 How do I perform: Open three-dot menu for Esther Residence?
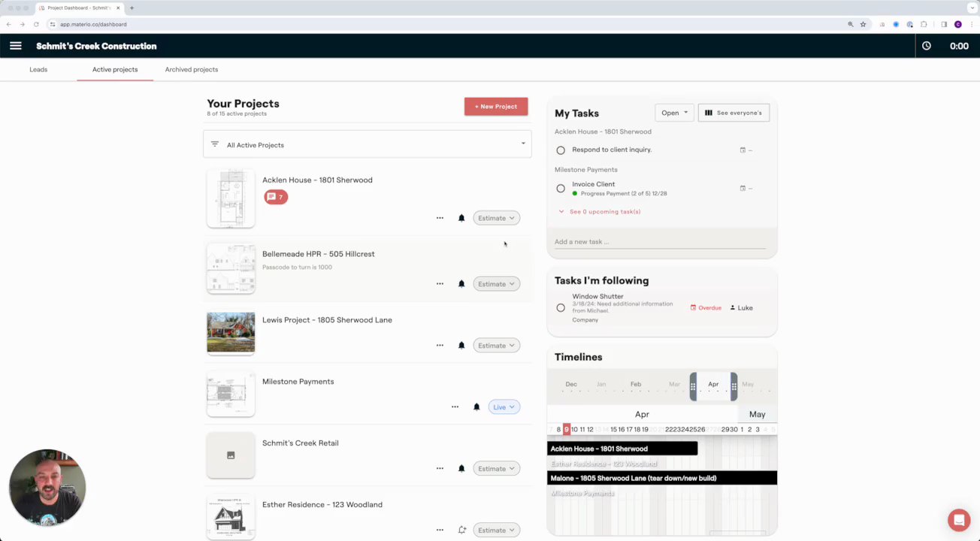point(440,530)
